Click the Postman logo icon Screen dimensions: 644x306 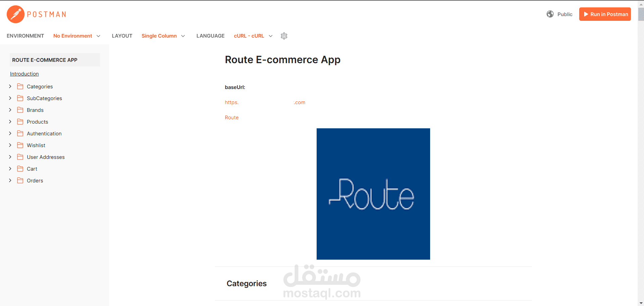[15, 14]
